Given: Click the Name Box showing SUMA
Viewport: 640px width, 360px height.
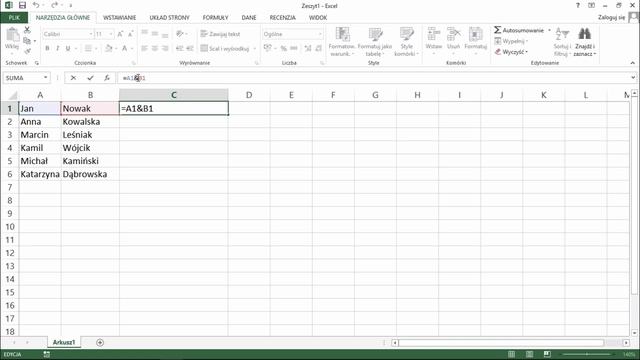Looking at the screenshot, I should (x=22, y=78).
